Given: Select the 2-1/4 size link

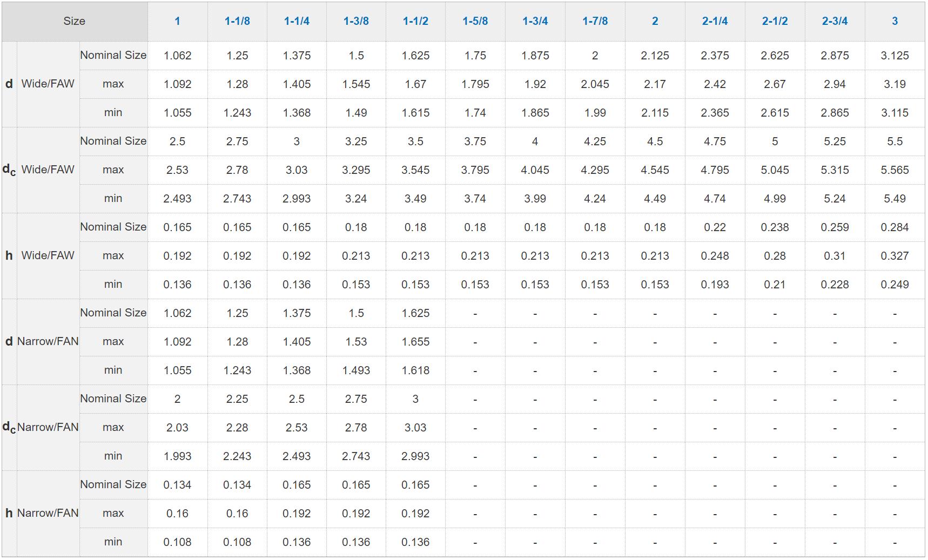Looking at the screenshot, I should tap(715, 21).
